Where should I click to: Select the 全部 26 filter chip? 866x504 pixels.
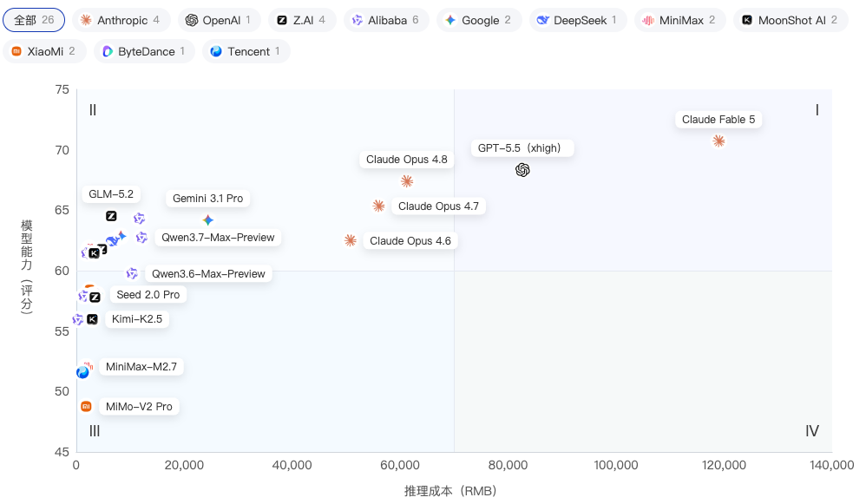click(34, 21)
